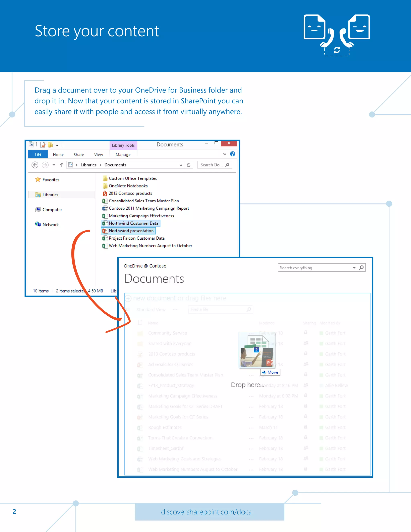Click the Refresh button beside address bar
Screen dimensions: 411x532
[x=188, y=165]
